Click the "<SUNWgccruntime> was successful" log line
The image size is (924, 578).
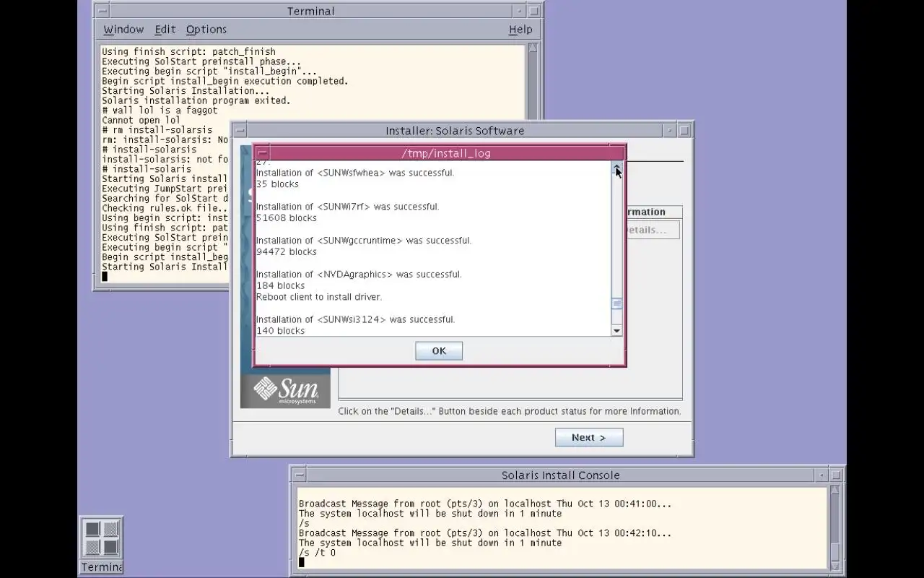364,241
